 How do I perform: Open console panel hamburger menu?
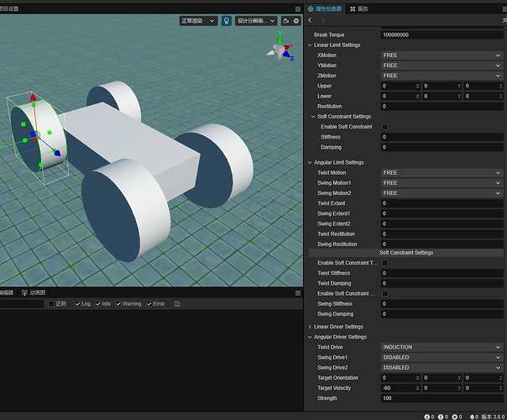click(297, 293)
